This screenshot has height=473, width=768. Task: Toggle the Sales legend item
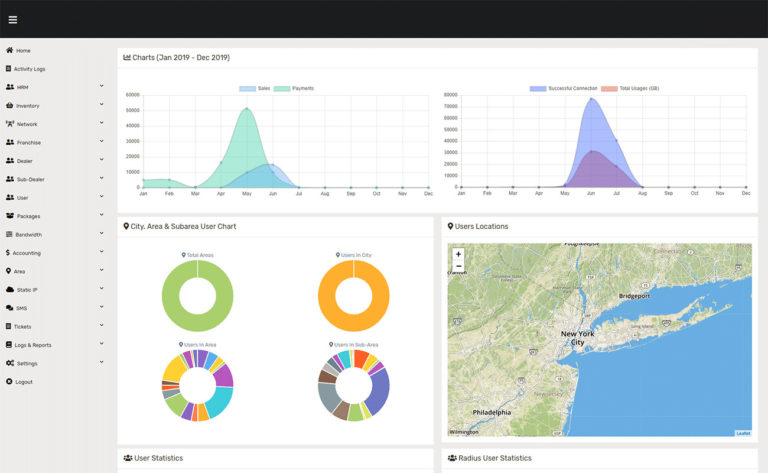255,89
